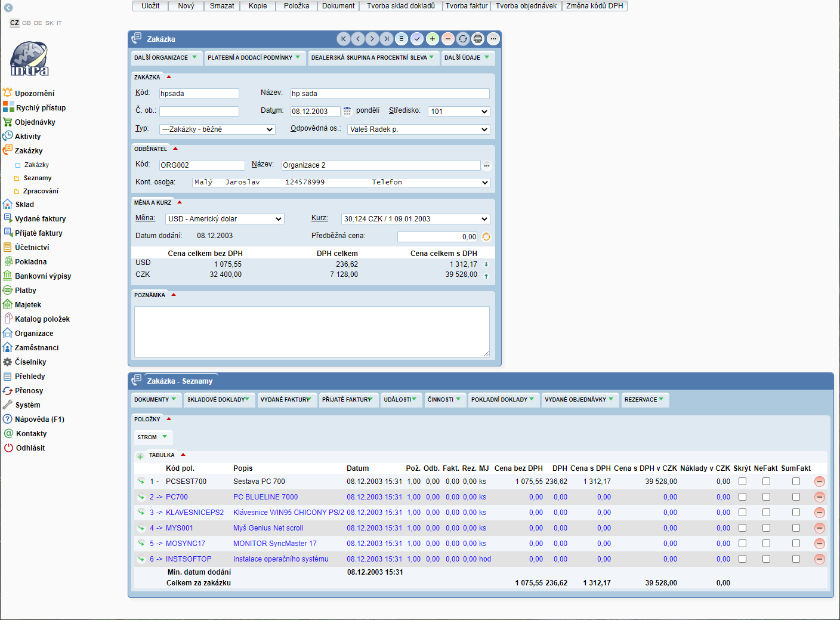Click the Uložit button
Image resolution: width=840 pixels, height=620 pixels.
[x=150, y=6]
